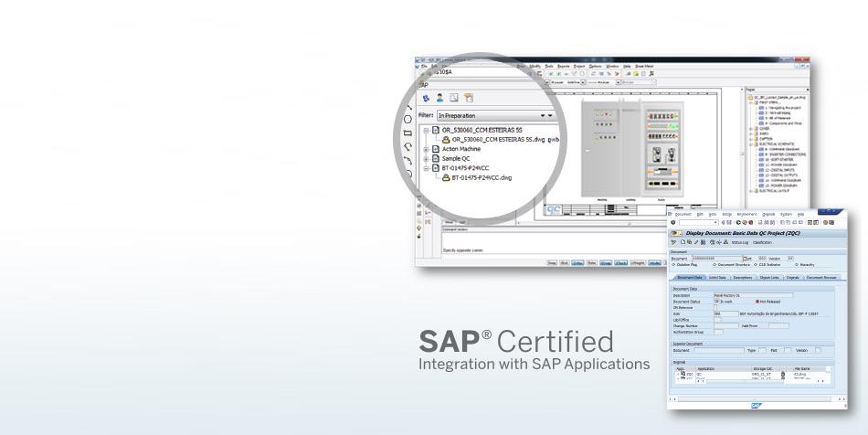Expand the COVER folder in the Pages tree
Viewport: 868px width, 435px height.
pyautogui.click(x=751, y=128)
